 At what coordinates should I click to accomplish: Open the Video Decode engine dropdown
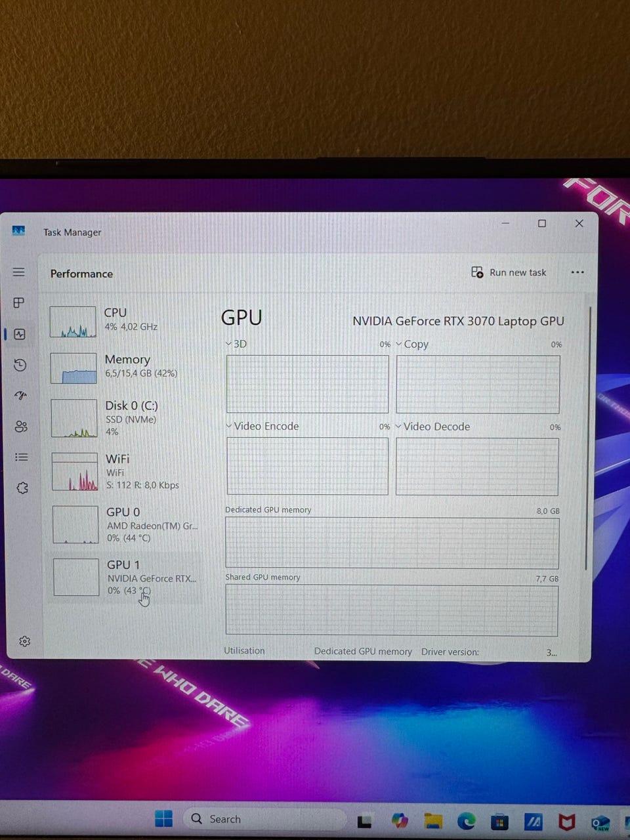click(x=398, y=426)
